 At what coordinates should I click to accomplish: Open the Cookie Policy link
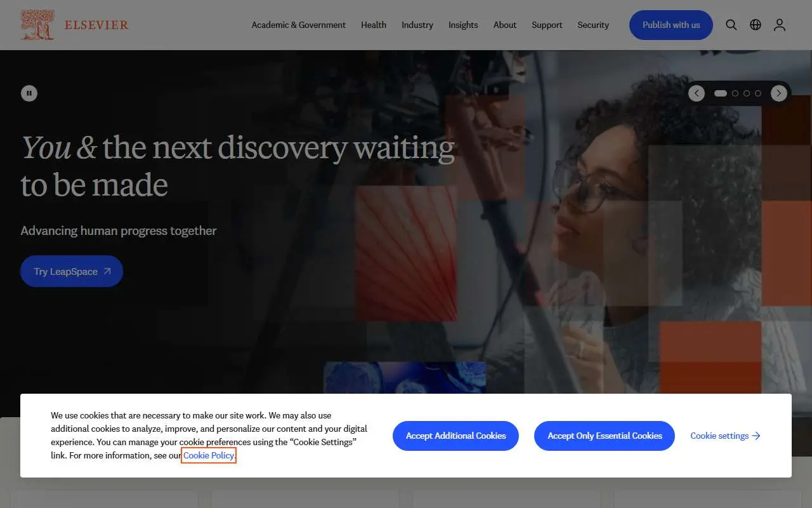click(x=209, y=455)
